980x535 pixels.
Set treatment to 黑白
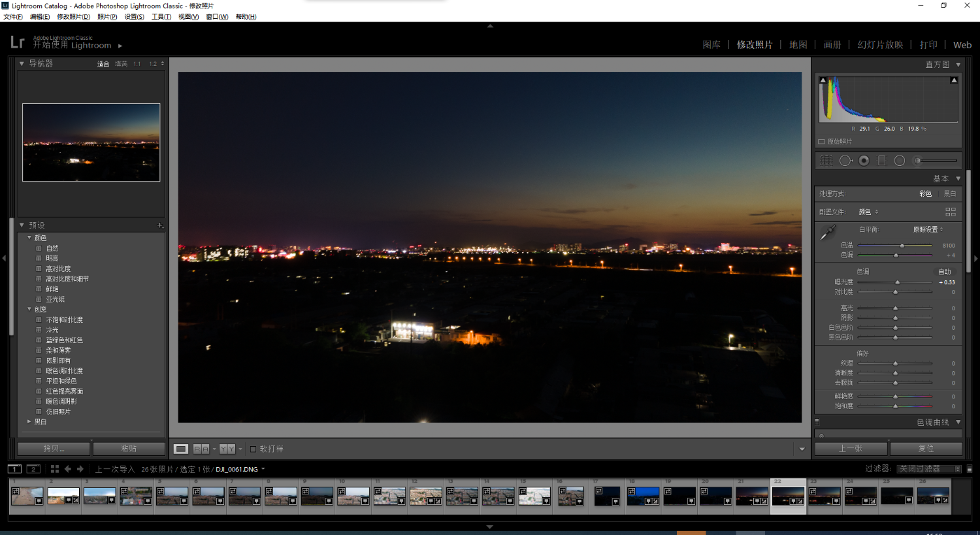tap(950, 193)
